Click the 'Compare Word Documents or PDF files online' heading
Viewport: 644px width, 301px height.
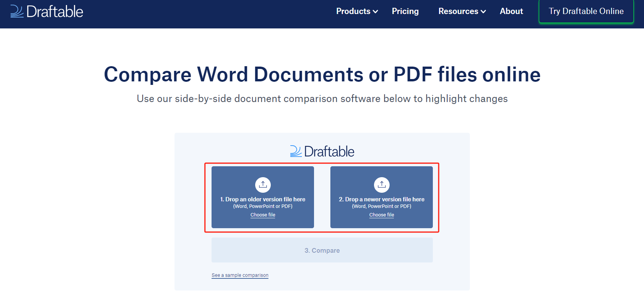tap(322, 74)
